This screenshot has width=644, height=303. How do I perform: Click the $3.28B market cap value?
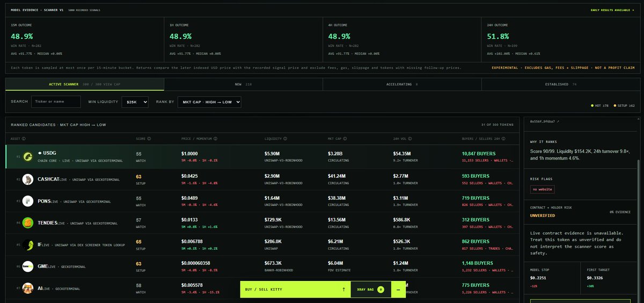[336, 154]
